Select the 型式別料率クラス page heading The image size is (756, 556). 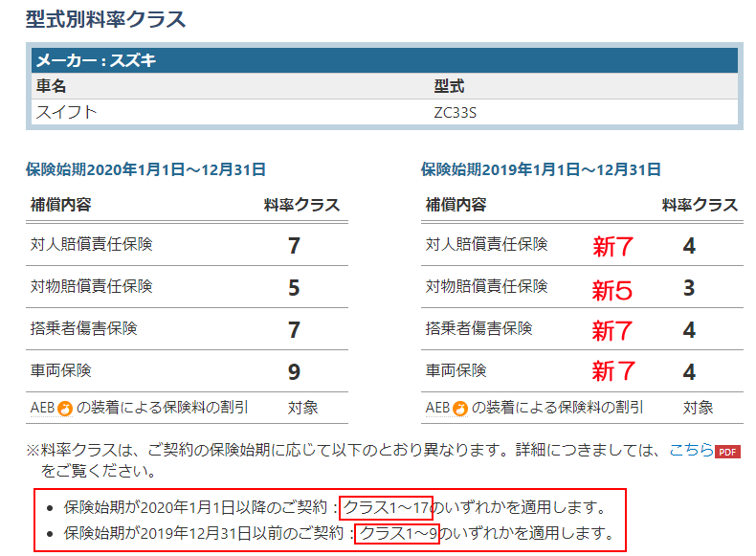tap(105, 19)
